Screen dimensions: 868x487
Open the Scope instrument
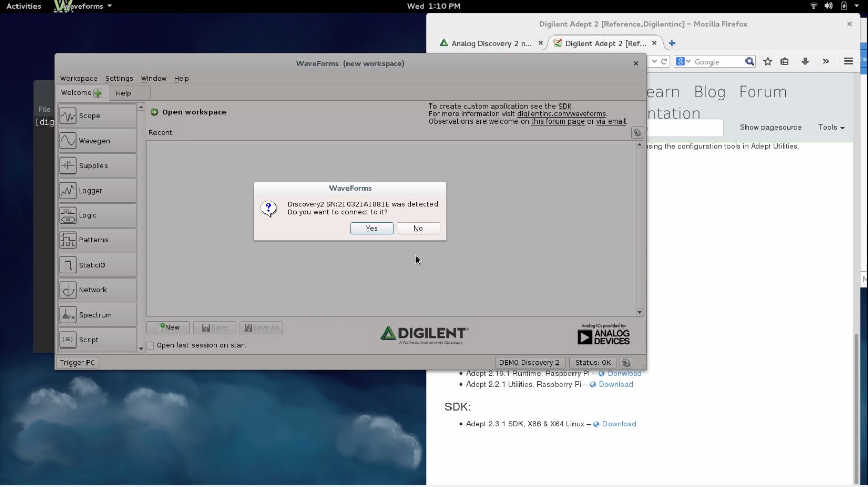(97, 116)
